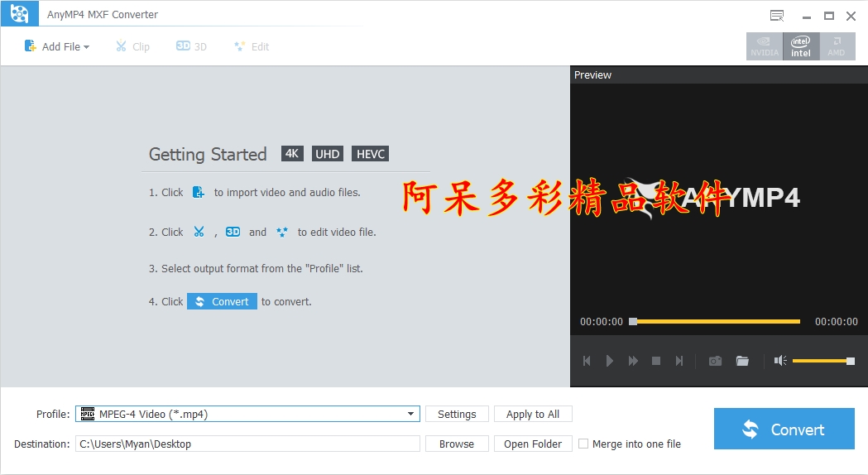The image size is (868, 475).
Task: Maximize the converter window
Action: point(829,16)
